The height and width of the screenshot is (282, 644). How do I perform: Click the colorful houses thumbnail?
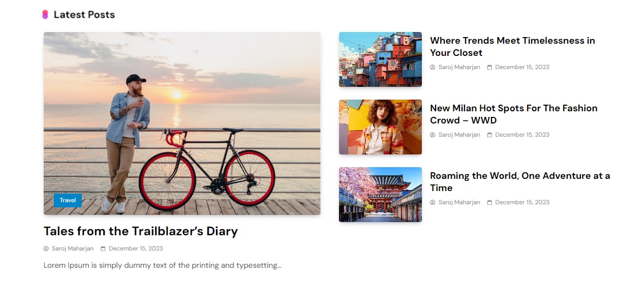click(380, 59)
